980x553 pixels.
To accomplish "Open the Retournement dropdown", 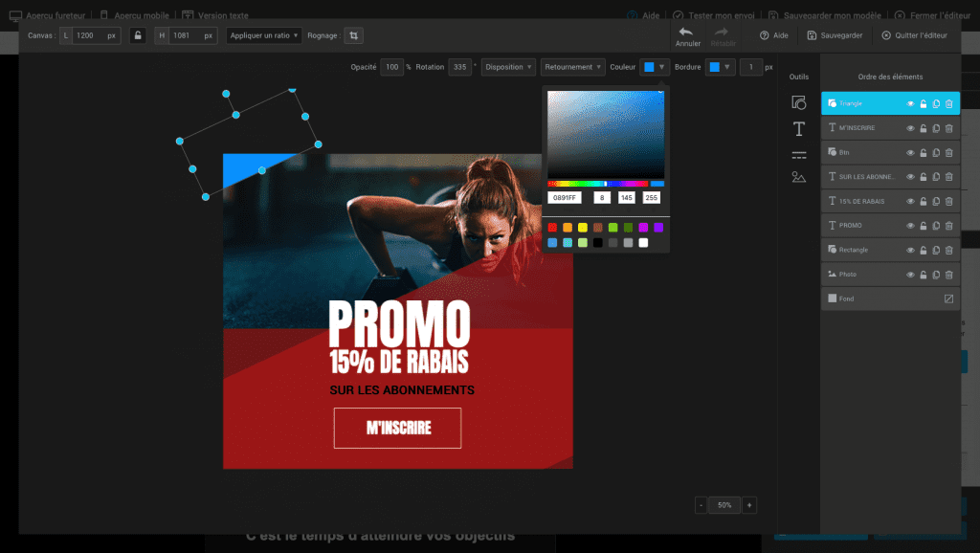I will [x=572, y=67].
